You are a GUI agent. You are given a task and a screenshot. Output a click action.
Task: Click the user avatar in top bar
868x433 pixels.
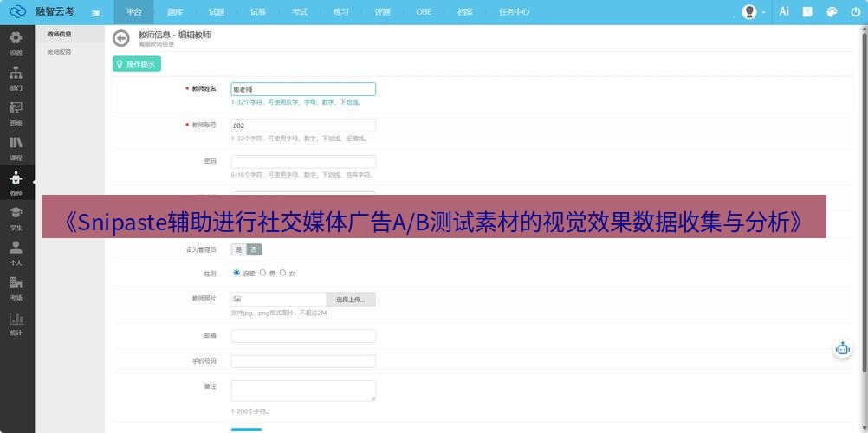pos(749,11)
